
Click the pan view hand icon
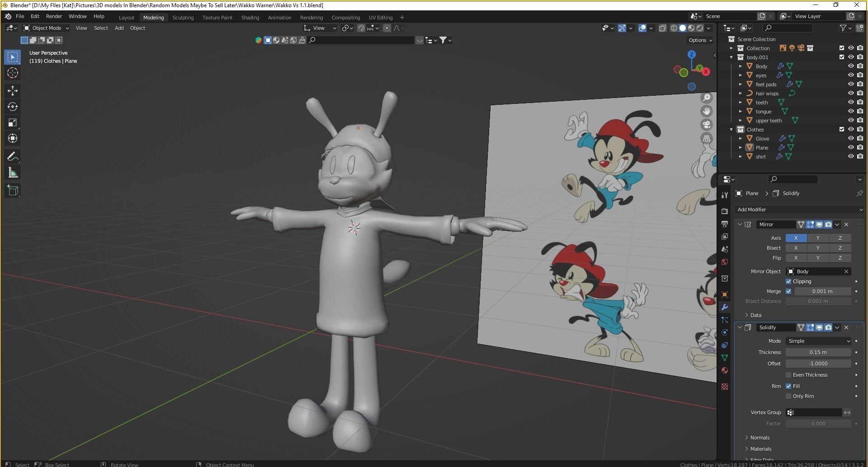pos(707,111)
